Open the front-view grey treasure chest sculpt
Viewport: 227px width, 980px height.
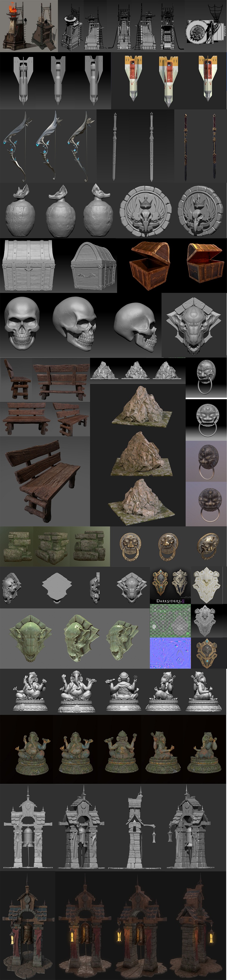click(x=29, y=266)
